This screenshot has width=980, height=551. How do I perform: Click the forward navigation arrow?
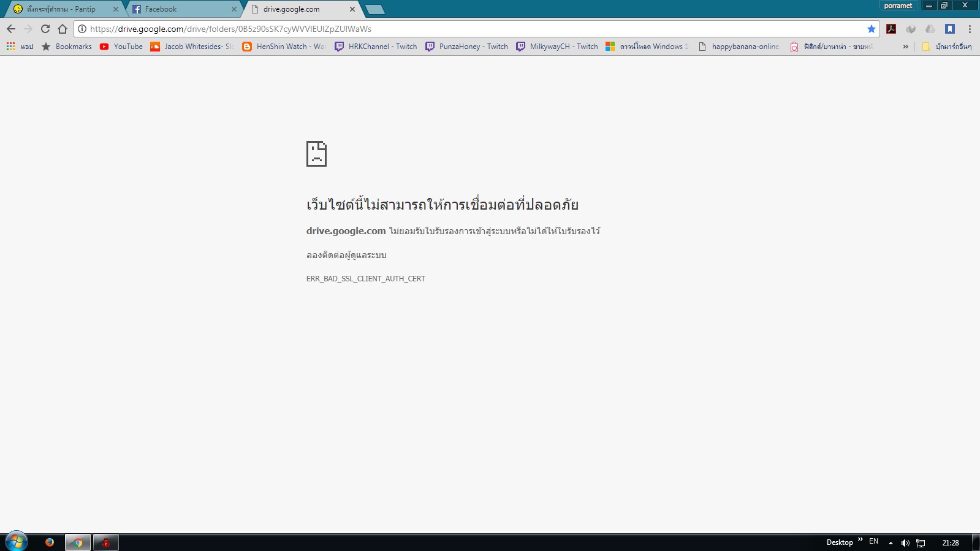[28, 29]
